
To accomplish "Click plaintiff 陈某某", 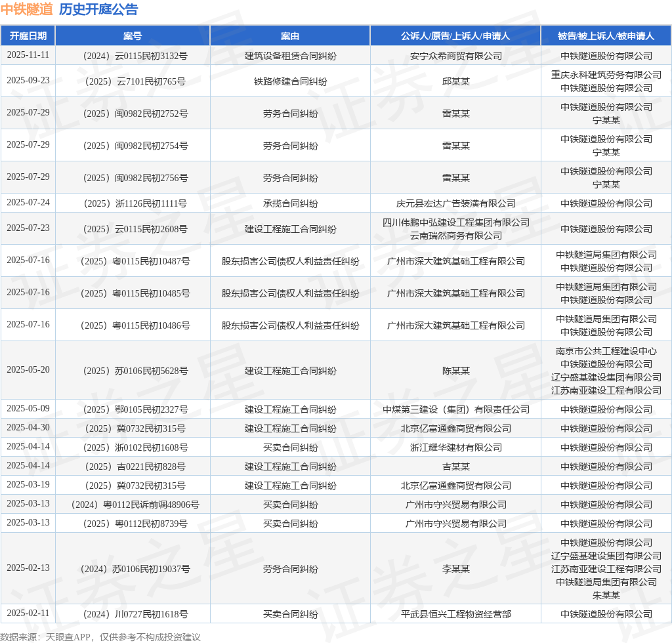I will point(455,371).
